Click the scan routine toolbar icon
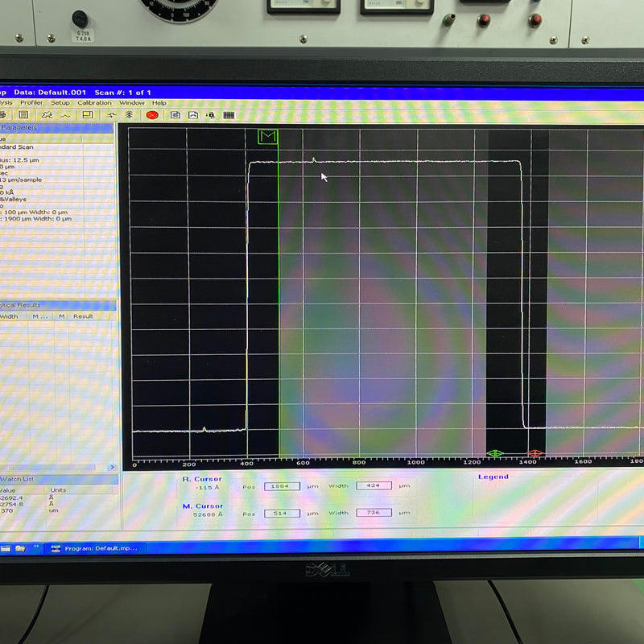The width and height of the screenshot is (644, 644). [x=47, y=115]
